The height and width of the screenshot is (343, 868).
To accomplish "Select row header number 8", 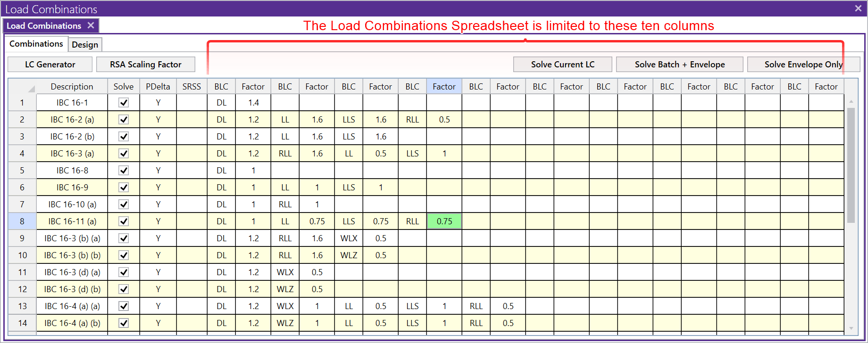I will 22,221.
